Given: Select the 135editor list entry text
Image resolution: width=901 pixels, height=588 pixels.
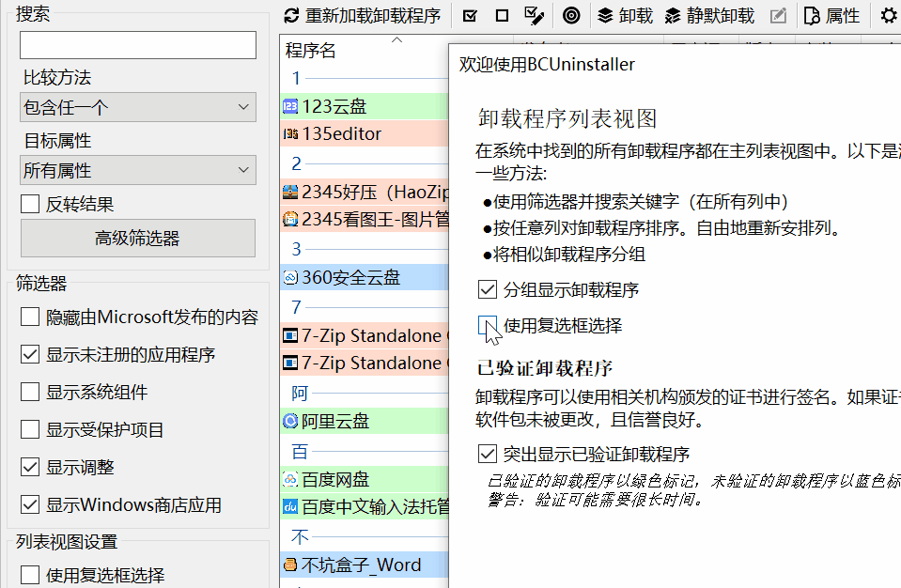Looking at the screenshot, I should 341,133.
